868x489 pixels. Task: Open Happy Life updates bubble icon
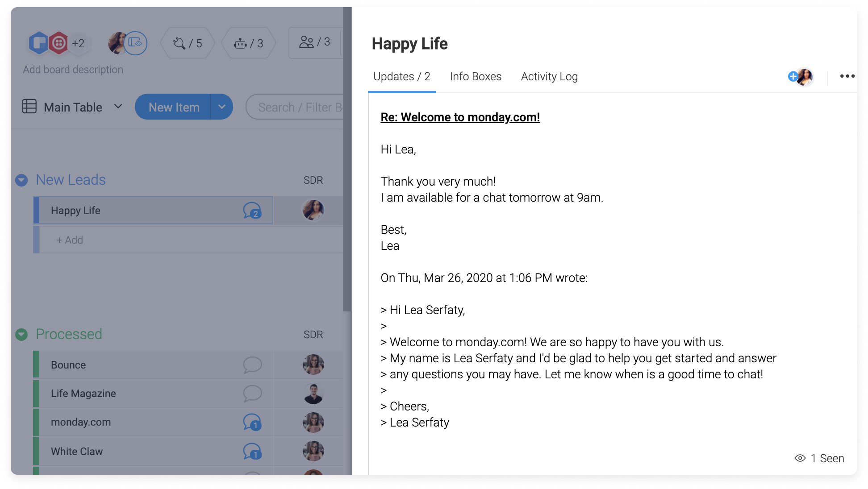[252, 210]
